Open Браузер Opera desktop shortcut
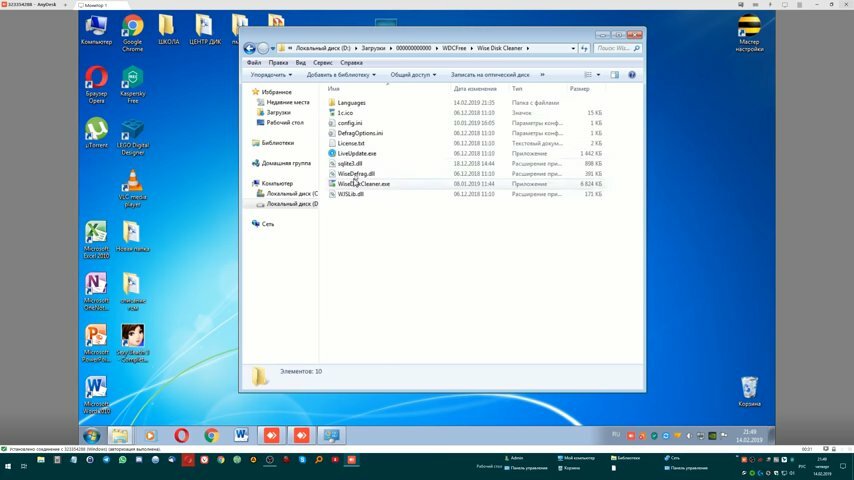This screenshot has height=480, width=854. point(96,85)
